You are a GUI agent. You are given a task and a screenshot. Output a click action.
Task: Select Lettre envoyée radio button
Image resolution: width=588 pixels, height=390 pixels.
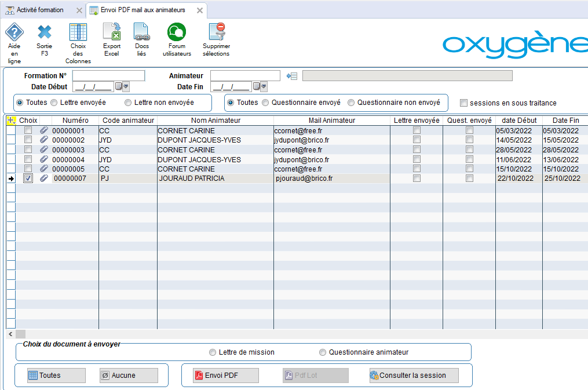[54, 103]
